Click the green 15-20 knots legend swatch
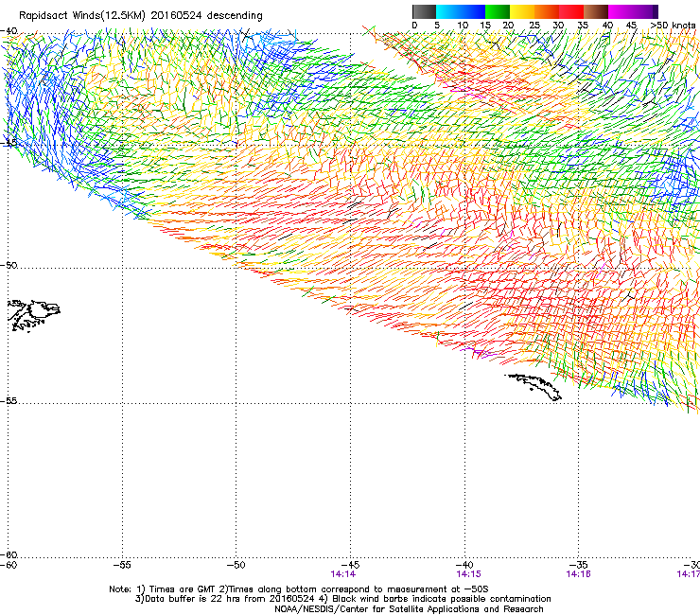The height and width of the screenshot is (615, 700). (x=498, y=11)
